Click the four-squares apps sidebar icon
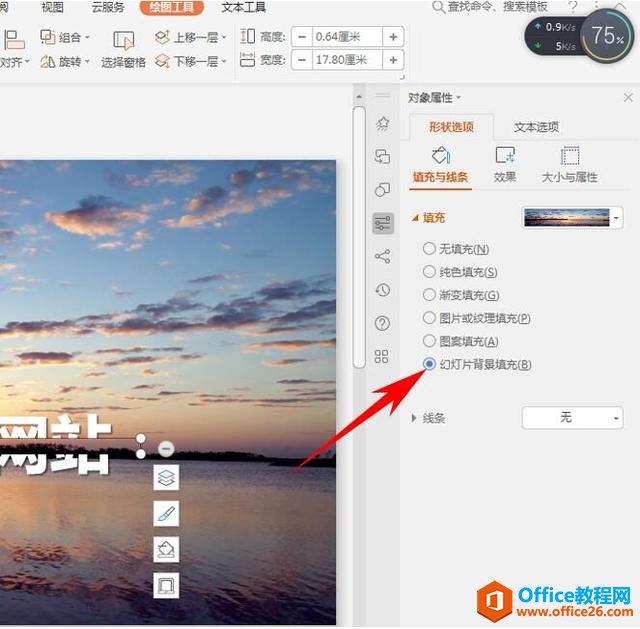 382,356
